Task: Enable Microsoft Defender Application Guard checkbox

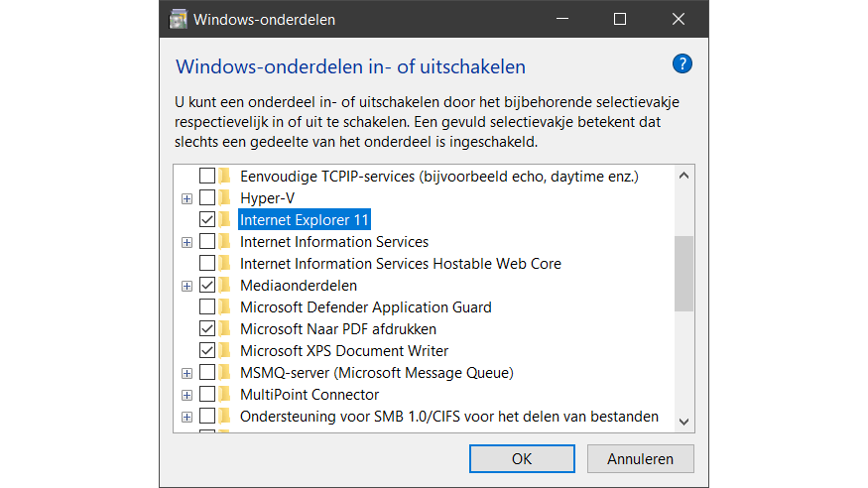Action: [x=207, y=306]
